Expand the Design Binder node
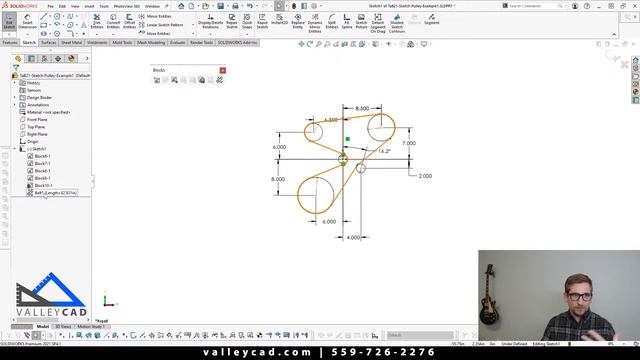640x360 pixels. 15,98
